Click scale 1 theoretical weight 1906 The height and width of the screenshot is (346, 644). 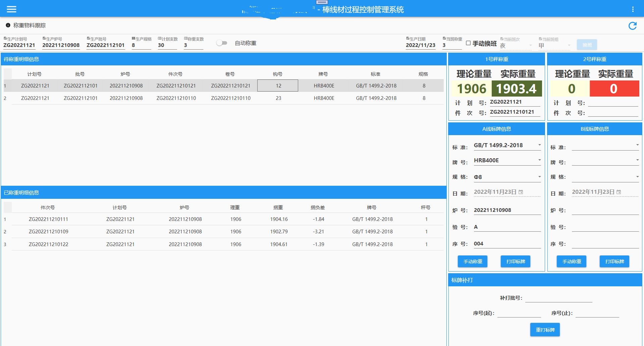[472, 89]
